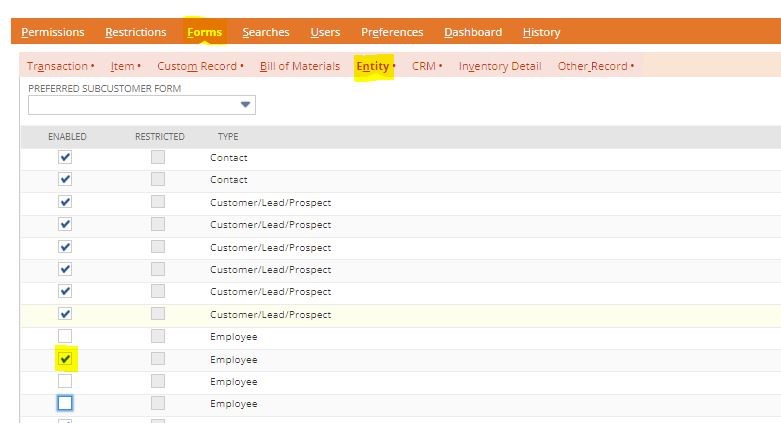
Task: Open the Other Record subtab
Action: [x=592, y=66]
